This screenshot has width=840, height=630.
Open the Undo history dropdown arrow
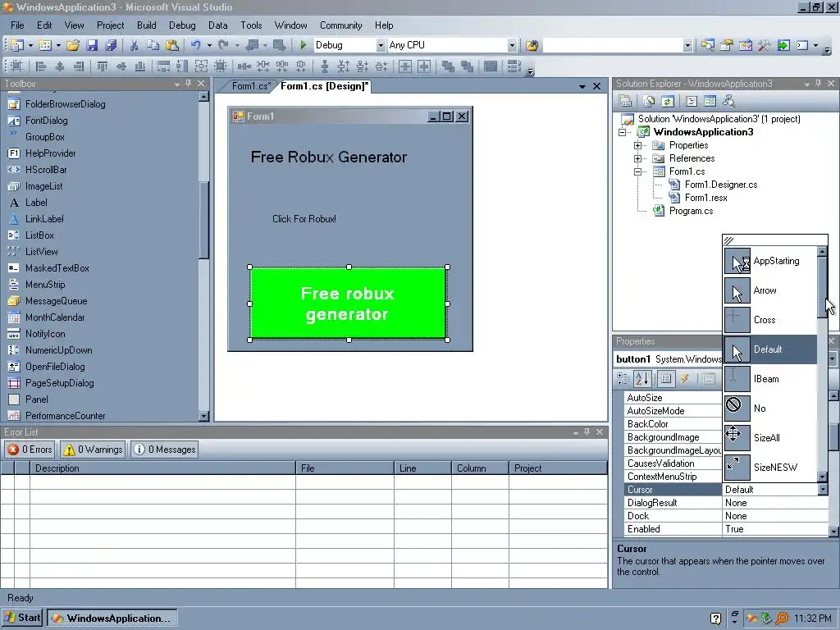209,46
